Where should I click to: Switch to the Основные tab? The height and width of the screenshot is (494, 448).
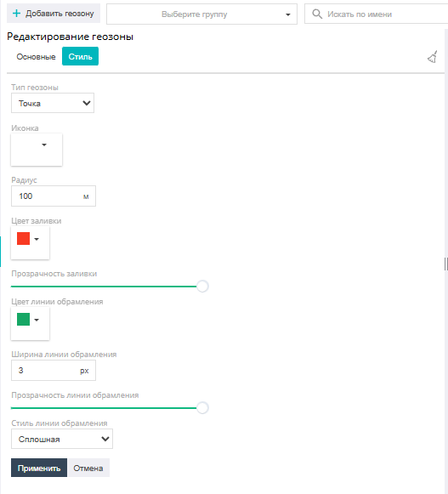pos(36,57)
